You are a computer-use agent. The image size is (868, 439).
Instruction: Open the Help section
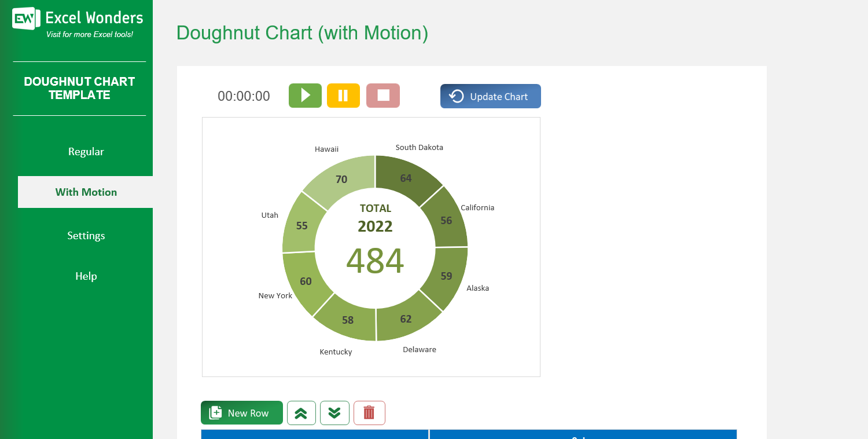coord(86,276)
